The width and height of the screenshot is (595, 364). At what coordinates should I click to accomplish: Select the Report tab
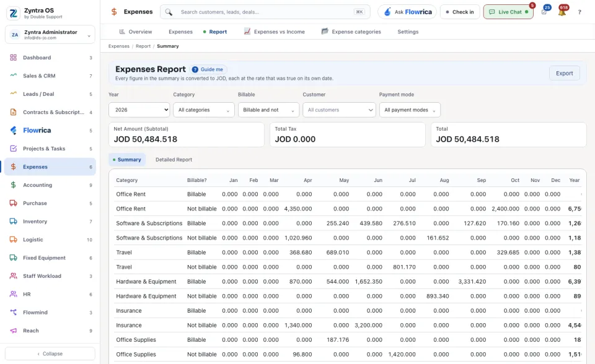point(215,32)
